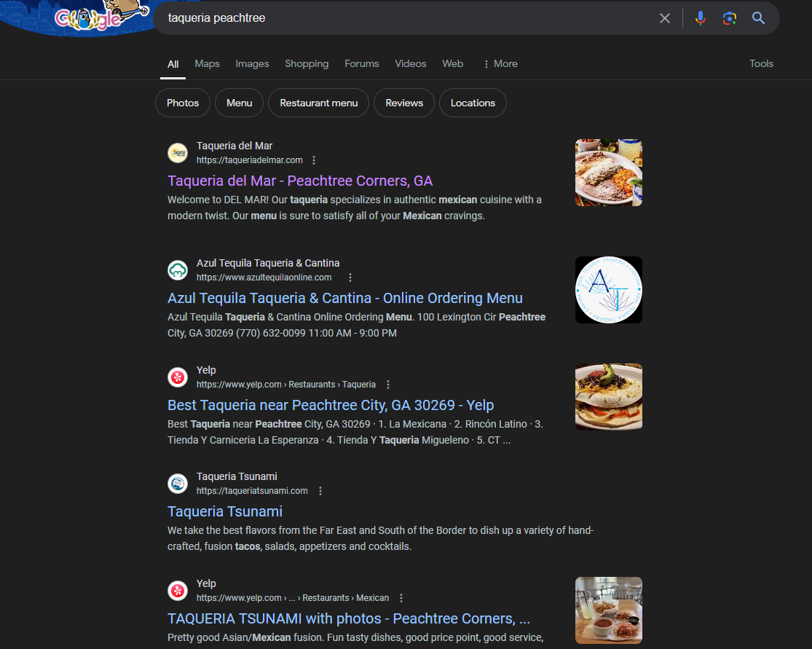Open options dots next to azultequilaonline.com

[x=350, y=278]
